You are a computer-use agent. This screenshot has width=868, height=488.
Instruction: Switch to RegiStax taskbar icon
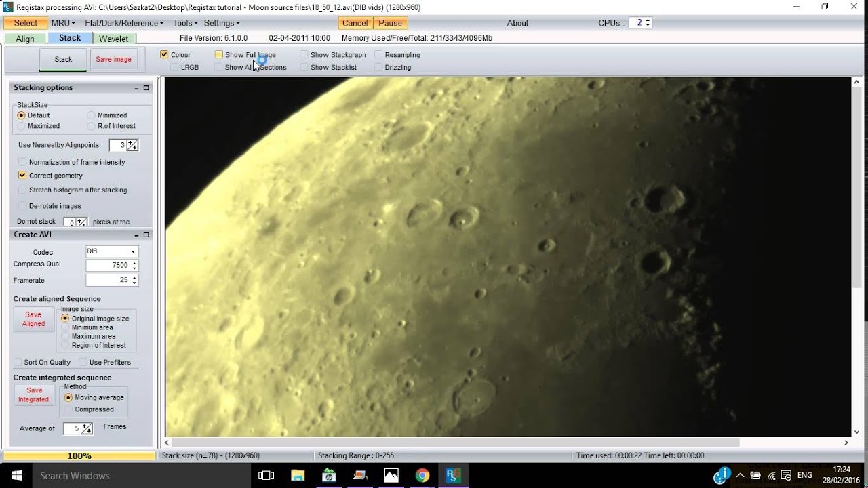(453, 475)
